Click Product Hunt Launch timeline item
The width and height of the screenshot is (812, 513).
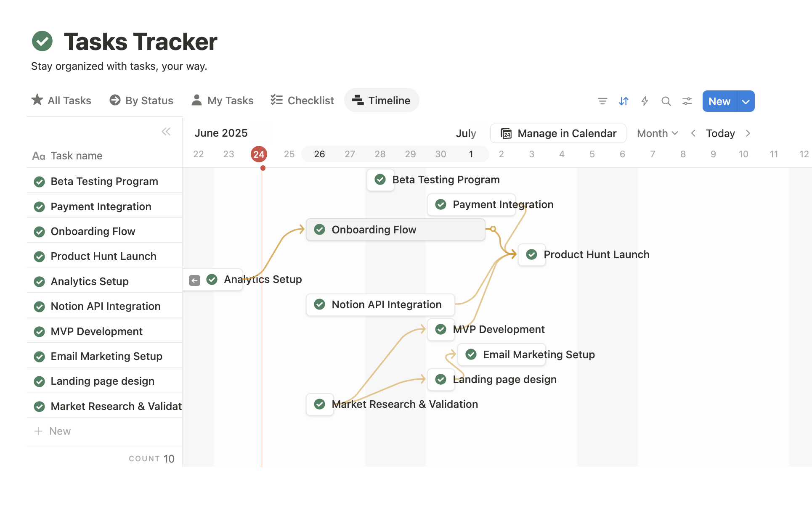click(x=532, y=254)
